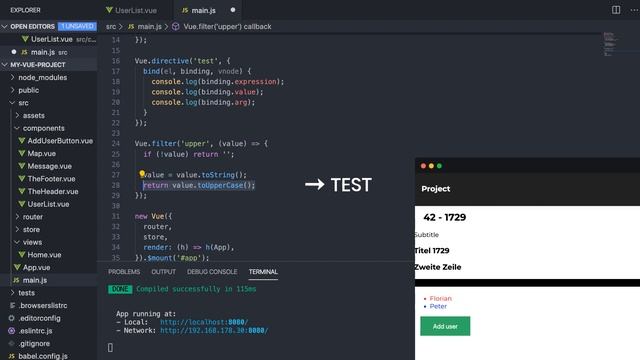Select the main.js editor tab
Viewport: 640px width, 360px height.
(x=207, y=10)
